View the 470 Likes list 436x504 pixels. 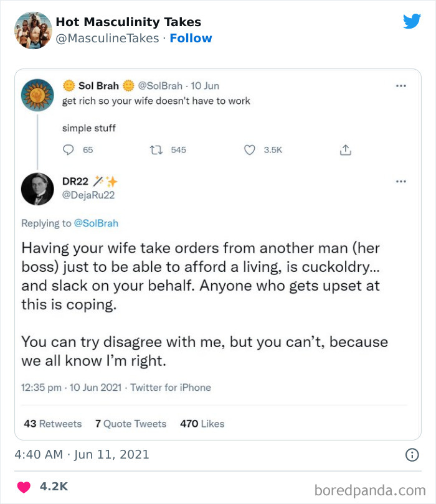[202, 424]
